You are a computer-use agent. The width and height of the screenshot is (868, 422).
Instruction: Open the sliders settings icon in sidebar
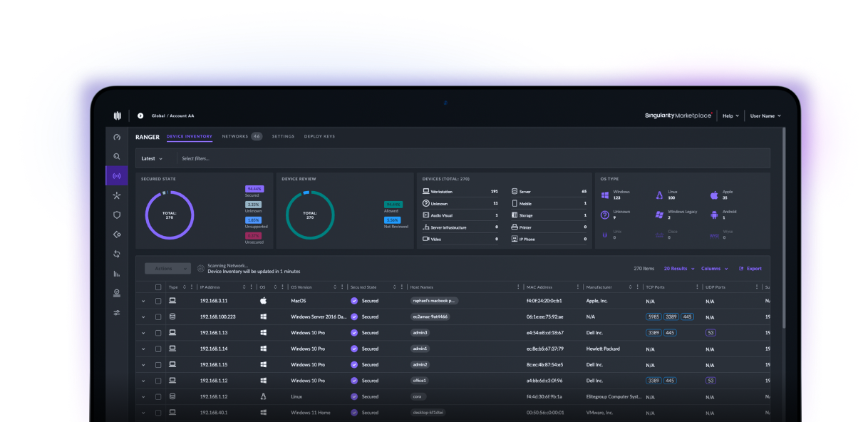click(x=117, y=312)
